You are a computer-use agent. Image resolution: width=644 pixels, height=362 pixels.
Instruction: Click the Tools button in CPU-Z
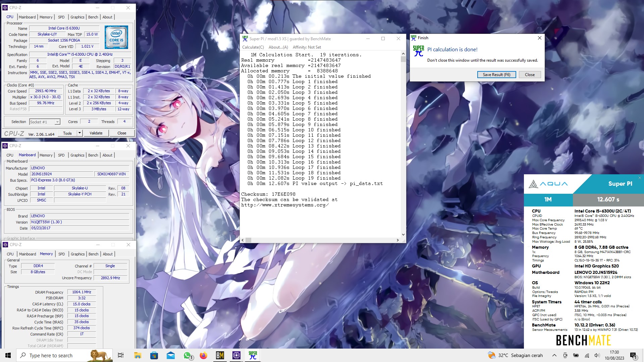67,133
